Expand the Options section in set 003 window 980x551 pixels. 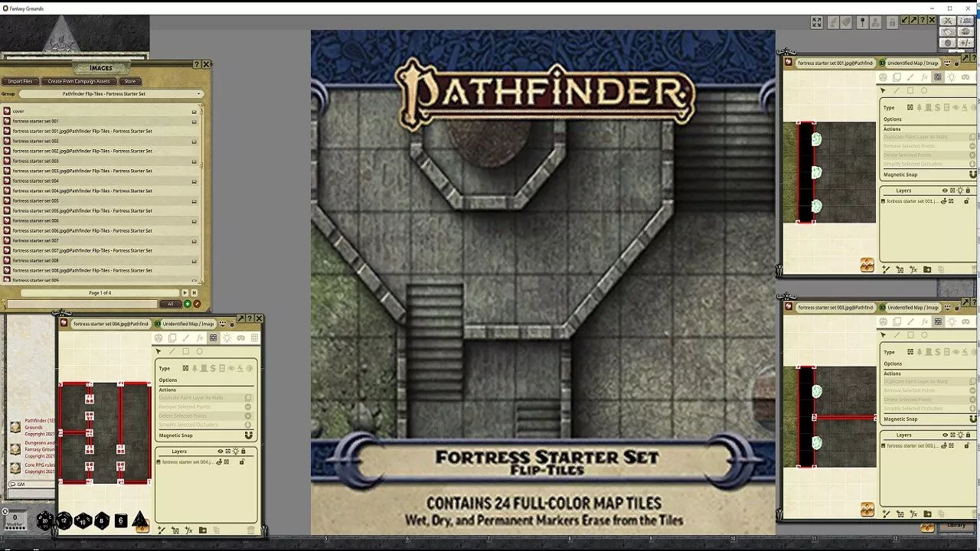click(893, 364)
